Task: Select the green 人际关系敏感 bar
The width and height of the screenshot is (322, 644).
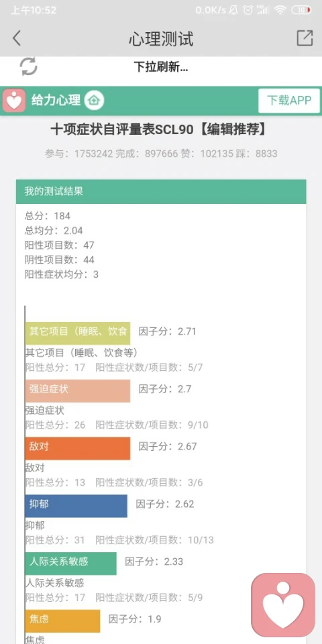Action: (71, 563)
